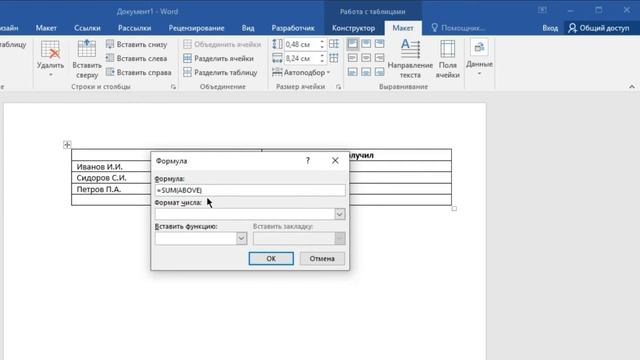The height and width of the screenshot is (360, 640).
Task: Select Align Center Right alignment icon
Action: tap(379, 58)
